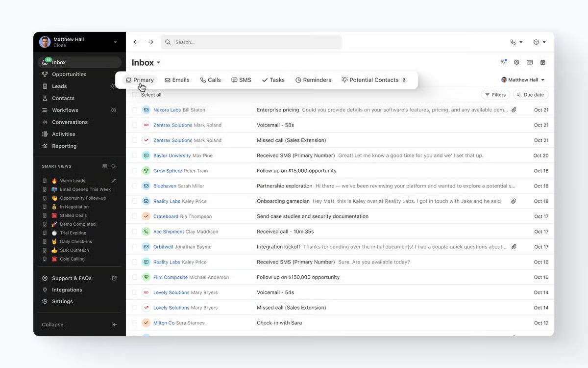Click the edit pencil next to Warm Leads
This screenshot has width=588, height=368.
point(114,181)
